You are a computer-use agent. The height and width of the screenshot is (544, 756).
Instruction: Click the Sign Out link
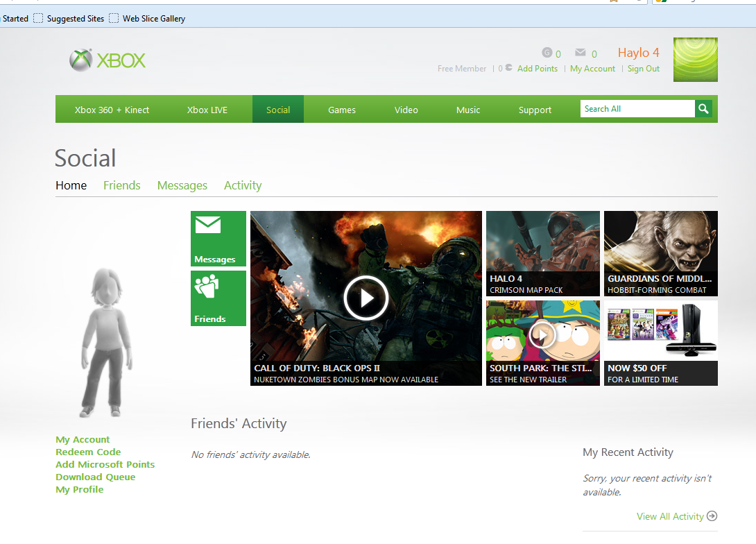pyautogui.click(x=643, y=69)
